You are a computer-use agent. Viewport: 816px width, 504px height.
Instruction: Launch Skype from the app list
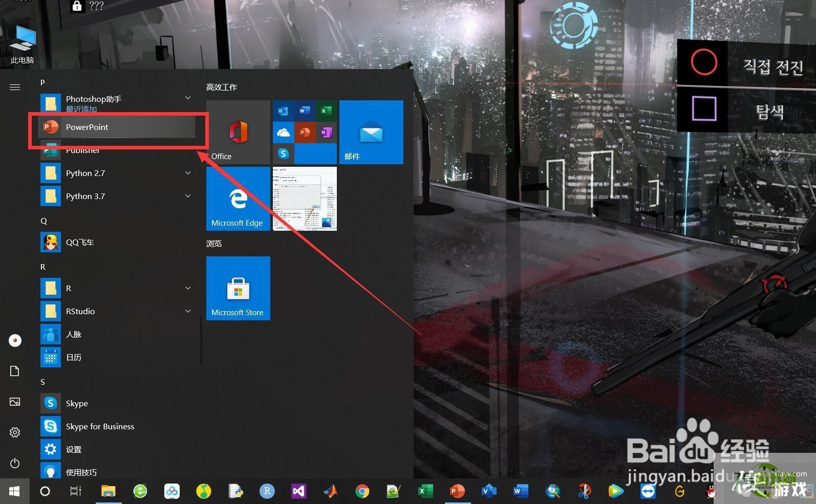[x=117, y=403]
